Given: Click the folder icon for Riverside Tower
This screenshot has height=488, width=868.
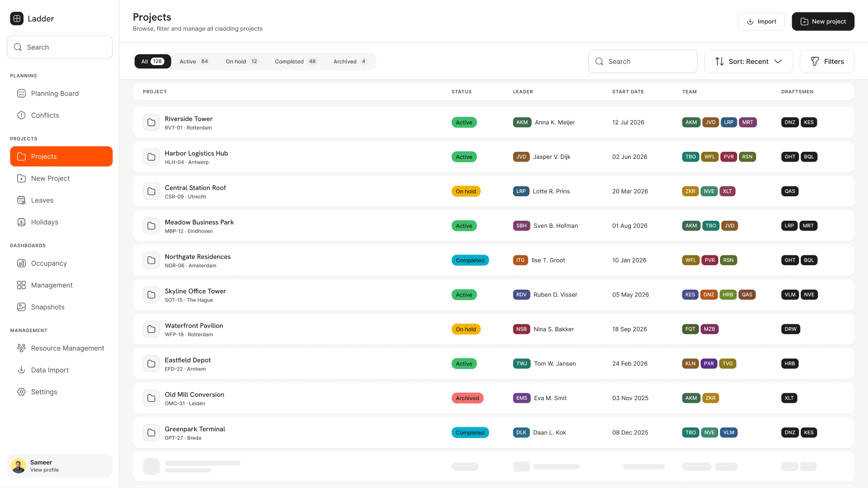Looking at the screenshot, I should coord(151,123).
